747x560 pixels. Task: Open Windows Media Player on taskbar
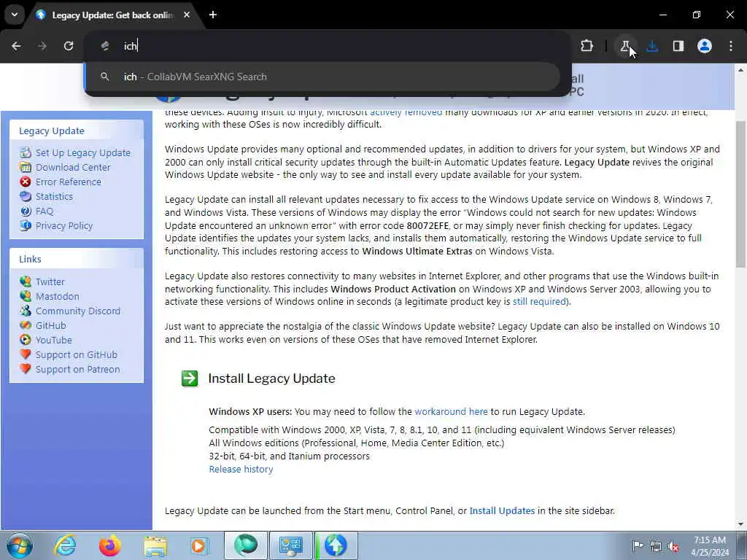pos(199,545)
